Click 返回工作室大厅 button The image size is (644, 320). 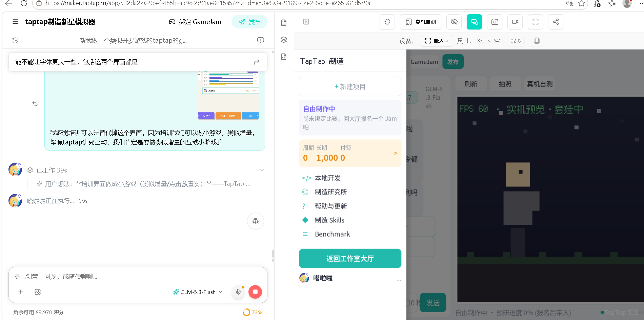pos(350,258)
